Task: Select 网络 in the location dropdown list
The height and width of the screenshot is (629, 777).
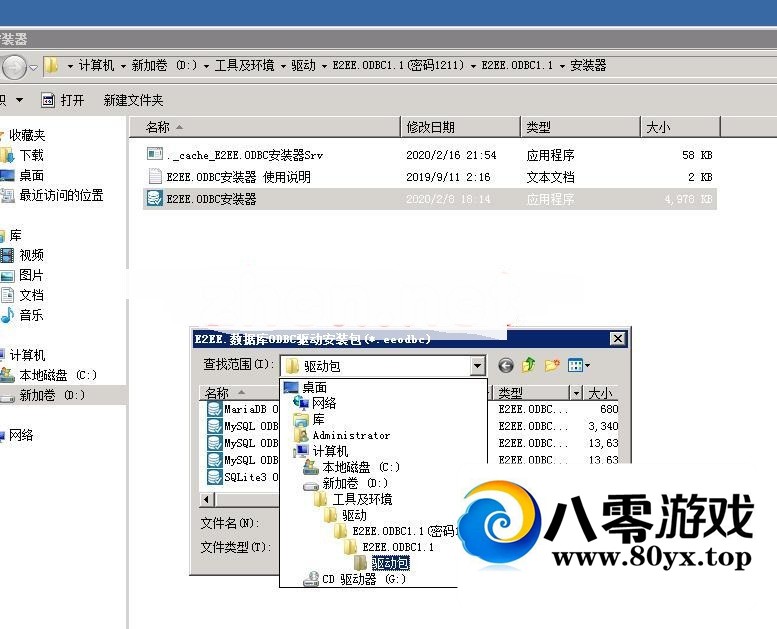Action: click(324, 403)
